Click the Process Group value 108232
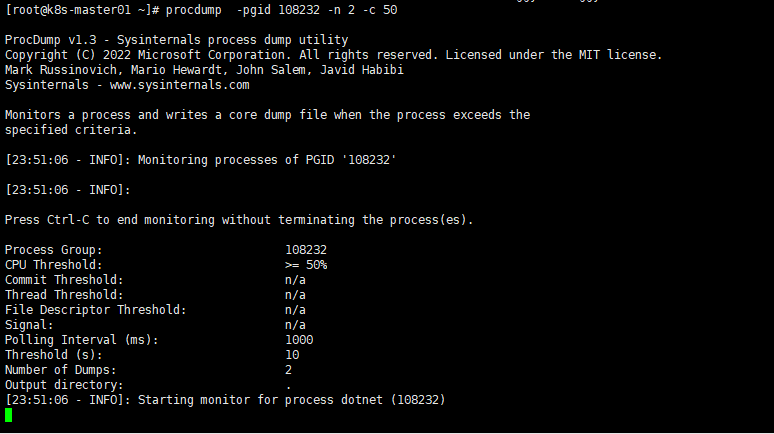 tap(306, 250)
